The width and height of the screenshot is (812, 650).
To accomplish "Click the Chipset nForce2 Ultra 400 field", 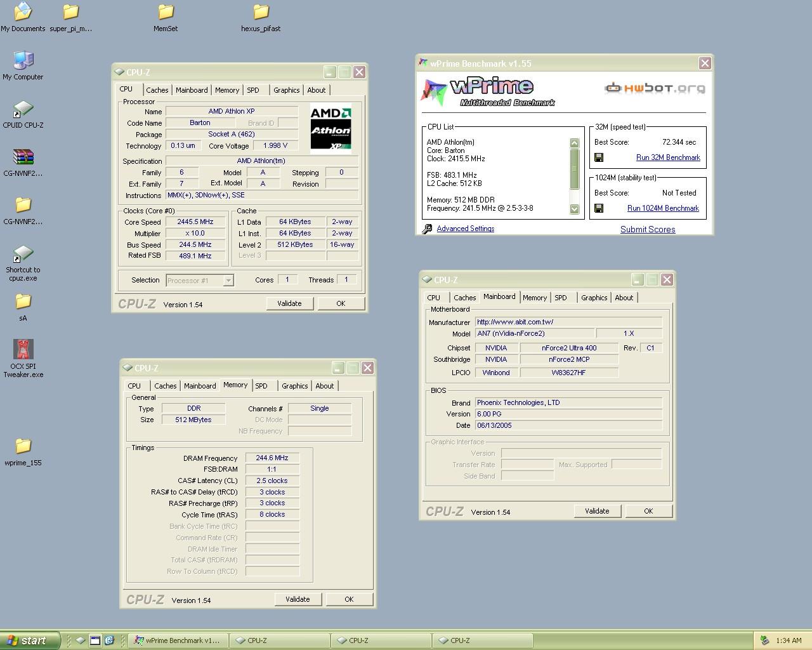I will (569, 348).
